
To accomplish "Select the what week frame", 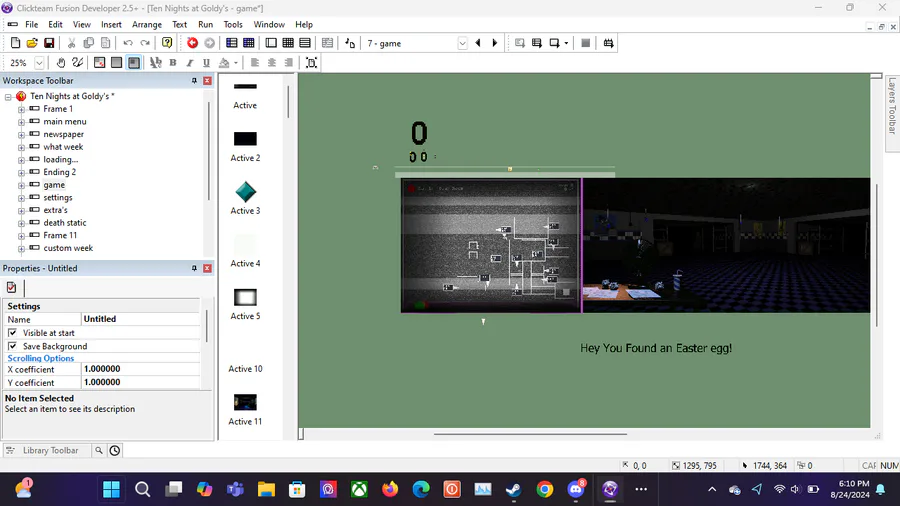I will [x=63, y=147].
